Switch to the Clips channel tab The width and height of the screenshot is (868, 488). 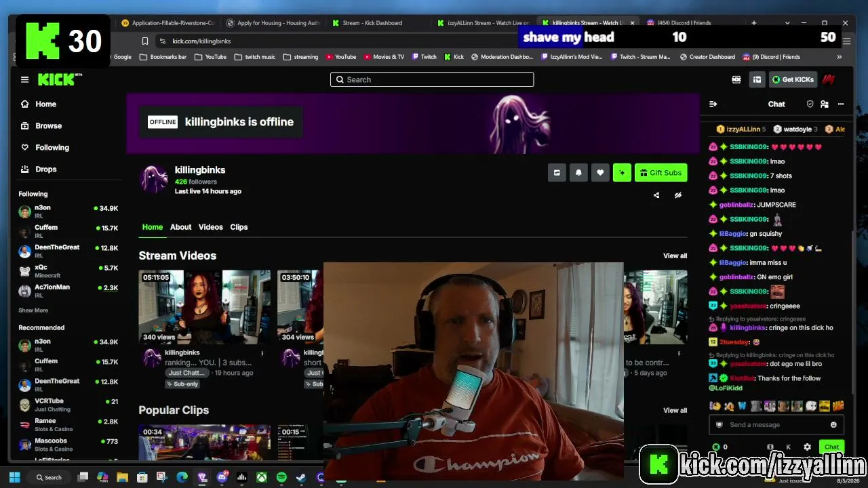pos(239,227)
